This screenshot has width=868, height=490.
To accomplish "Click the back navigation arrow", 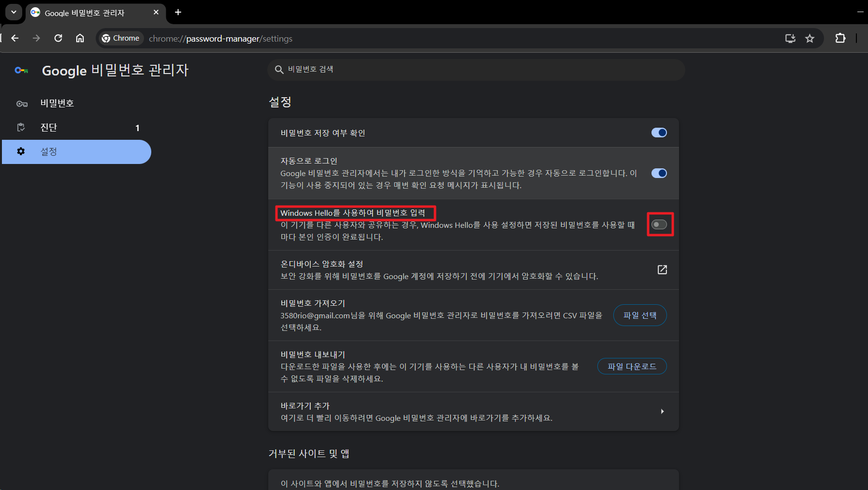I will (15, 38).
